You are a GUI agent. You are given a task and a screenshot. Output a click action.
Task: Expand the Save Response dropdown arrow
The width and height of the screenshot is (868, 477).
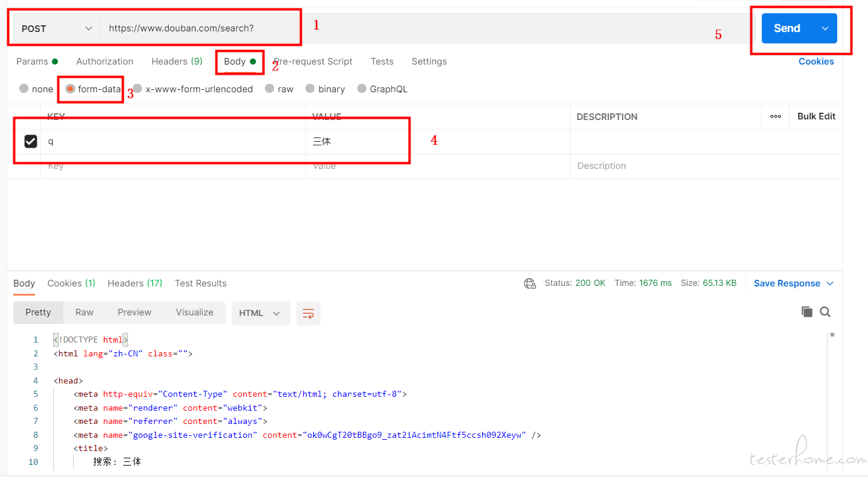tap(830, 283)
